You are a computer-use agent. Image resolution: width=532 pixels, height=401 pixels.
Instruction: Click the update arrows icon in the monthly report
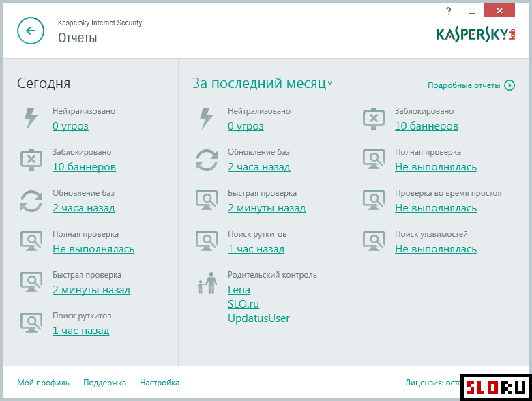pos(206,160)
